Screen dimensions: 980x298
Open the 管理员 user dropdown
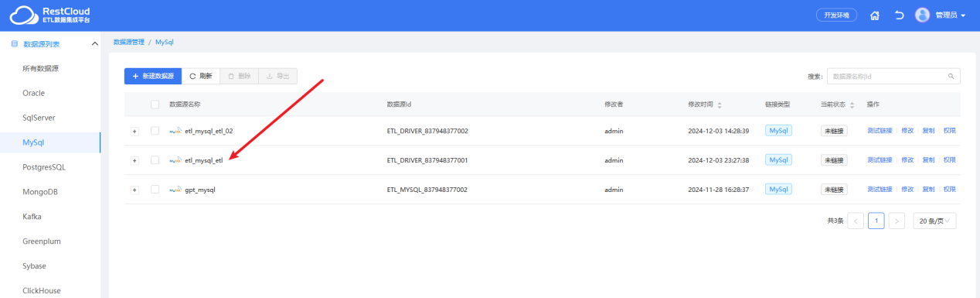point(950,15)
